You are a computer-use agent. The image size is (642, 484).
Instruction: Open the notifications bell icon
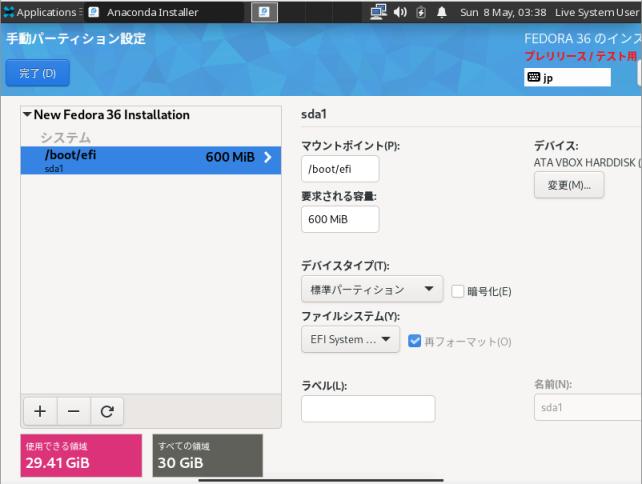[442, 12]
